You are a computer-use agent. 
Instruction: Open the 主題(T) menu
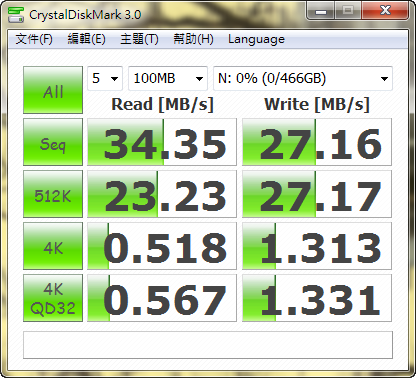[139, 39]
